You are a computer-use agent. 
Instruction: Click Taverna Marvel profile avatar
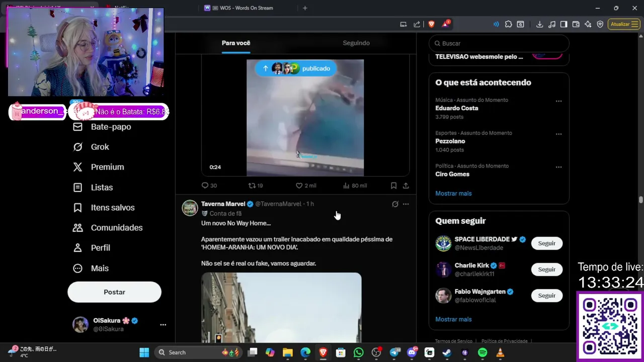click(190, 208)
